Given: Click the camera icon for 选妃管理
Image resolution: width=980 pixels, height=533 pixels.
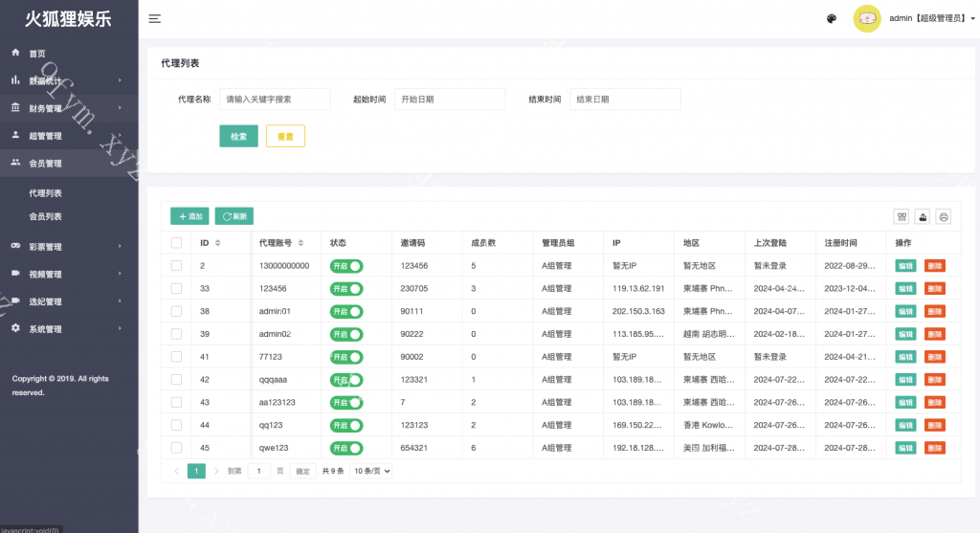Looking at the screenshot, I should click(15, 300).
